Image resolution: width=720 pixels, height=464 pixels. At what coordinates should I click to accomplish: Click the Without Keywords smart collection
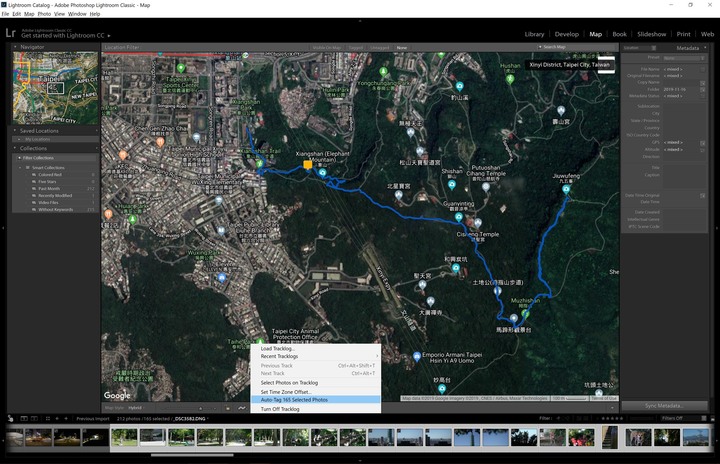click(x=56, y=209)
